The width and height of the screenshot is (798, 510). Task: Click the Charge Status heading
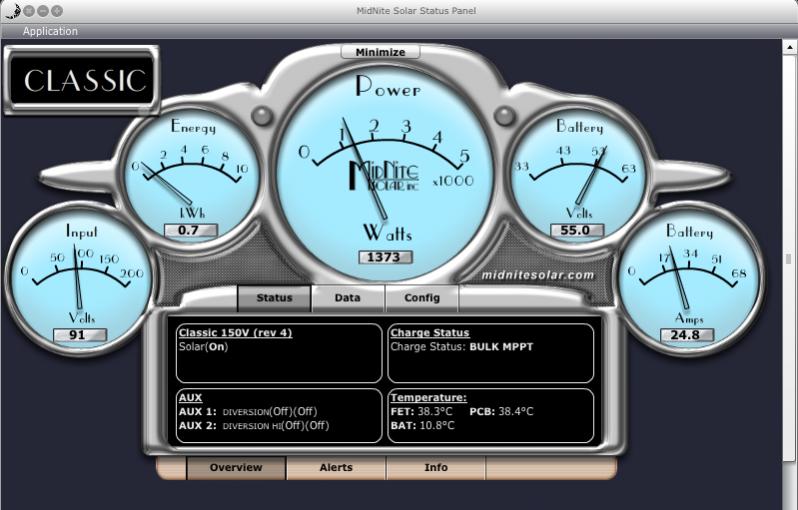pyautogui.click(x=430, y=333)
